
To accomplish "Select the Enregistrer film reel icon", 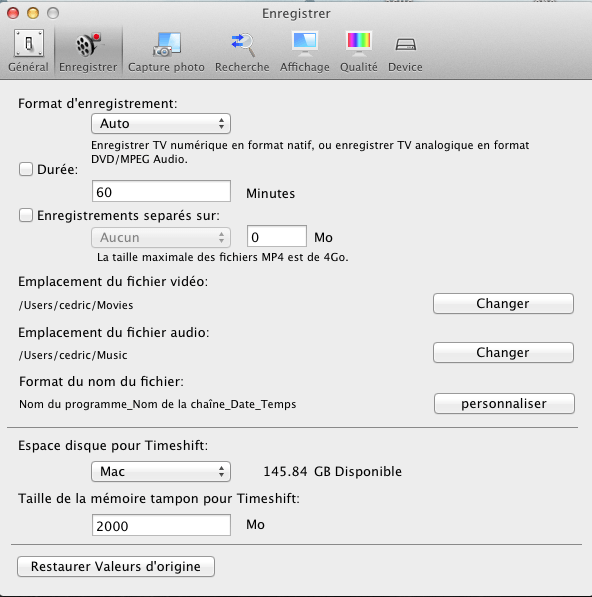I will click(88, 44).
